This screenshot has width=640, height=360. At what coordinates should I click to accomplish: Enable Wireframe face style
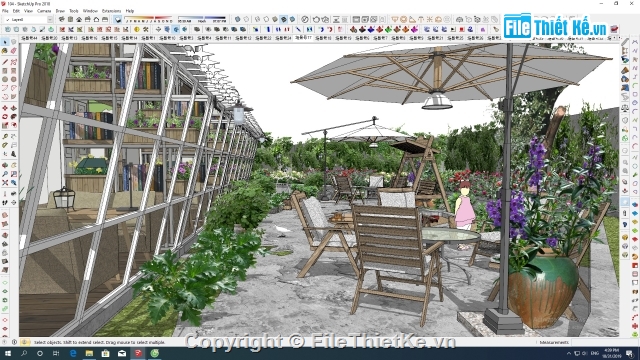(257, 20)
